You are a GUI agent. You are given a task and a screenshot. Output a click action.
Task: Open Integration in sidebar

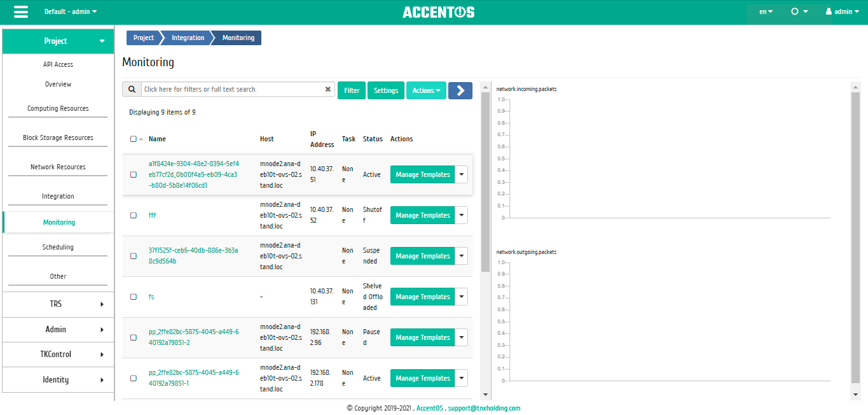(58, 196)
